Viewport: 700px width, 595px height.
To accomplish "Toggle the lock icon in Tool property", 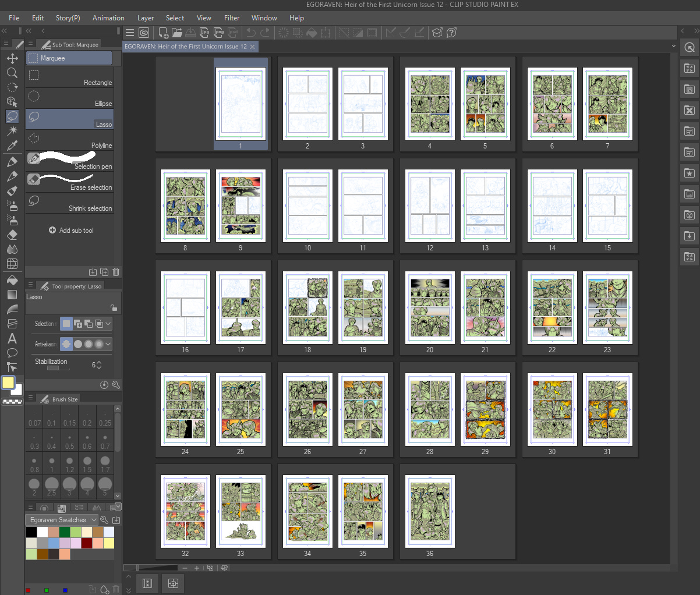I will point(114,307).
